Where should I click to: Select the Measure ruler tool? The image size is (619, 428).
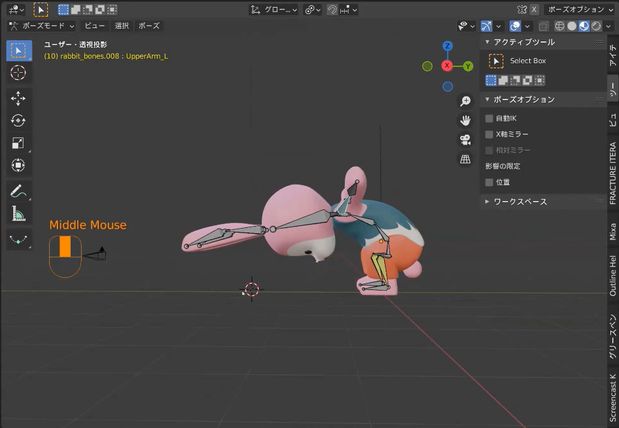[x=18, y=214]
